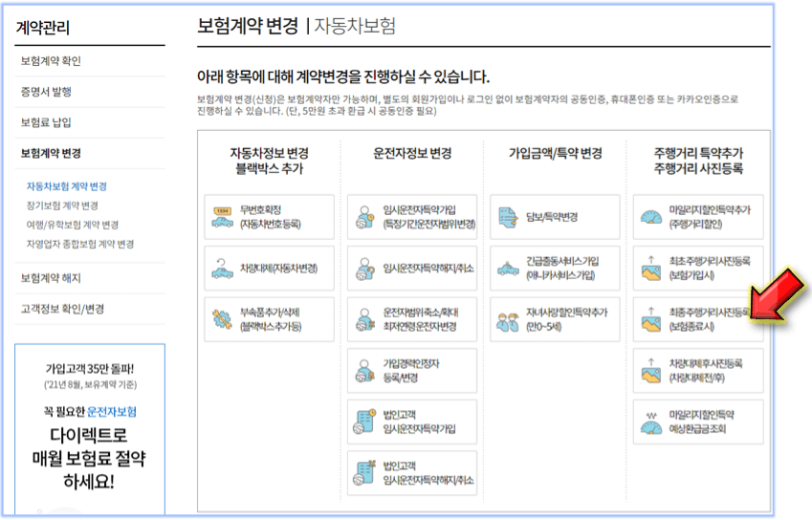812x520 pixels.
Task: Select 자동차보험 계약 변경 submenu link
Action: (x=67, y=186)
